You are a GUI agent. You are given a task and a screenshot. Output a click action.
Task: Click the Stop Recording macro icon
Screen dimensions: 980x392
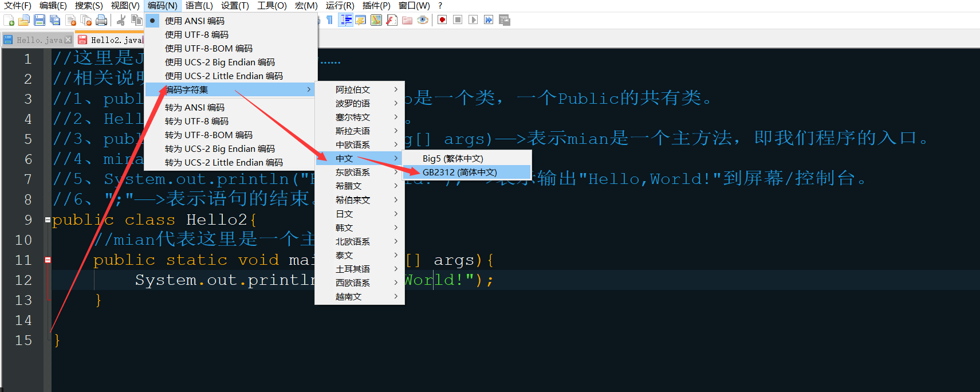point(458,20)
